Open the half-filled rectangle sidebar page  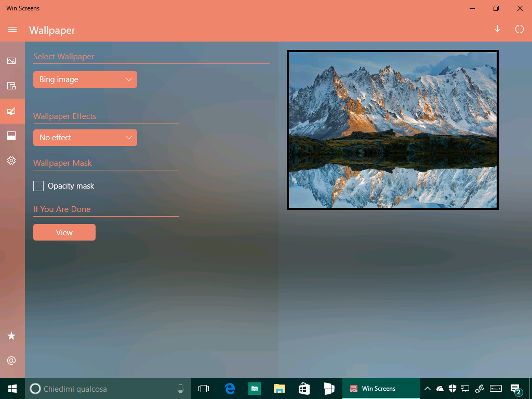(11, 136)
